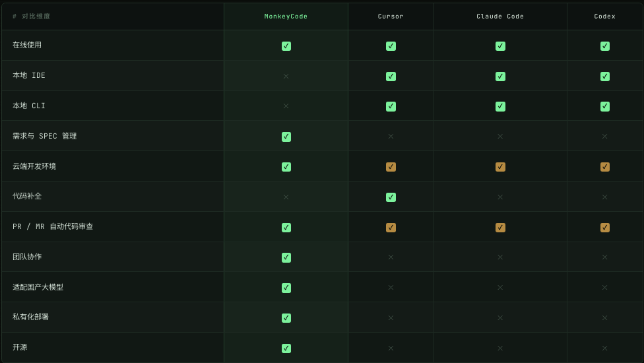644x363 pixels.
Task: Click Cursor green check for 代码补全
Action: pyautogui.click(x=391, y=197)
